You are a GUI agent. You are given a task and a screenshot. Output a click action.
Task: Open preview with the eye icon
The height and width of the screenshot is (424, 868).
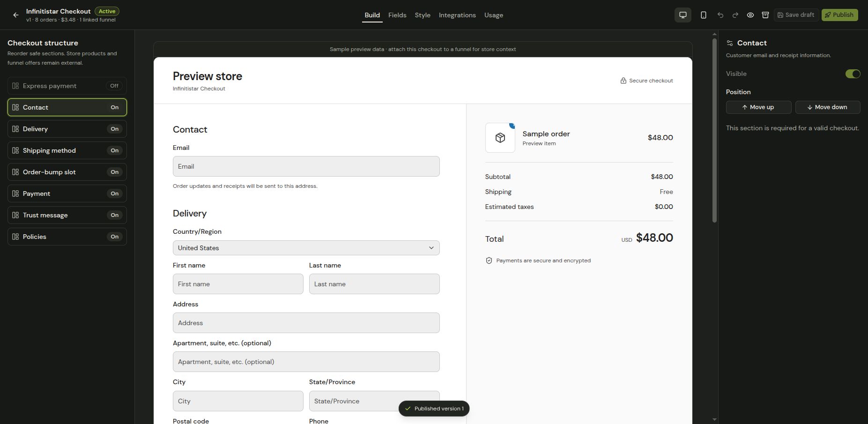click(750, 15)
